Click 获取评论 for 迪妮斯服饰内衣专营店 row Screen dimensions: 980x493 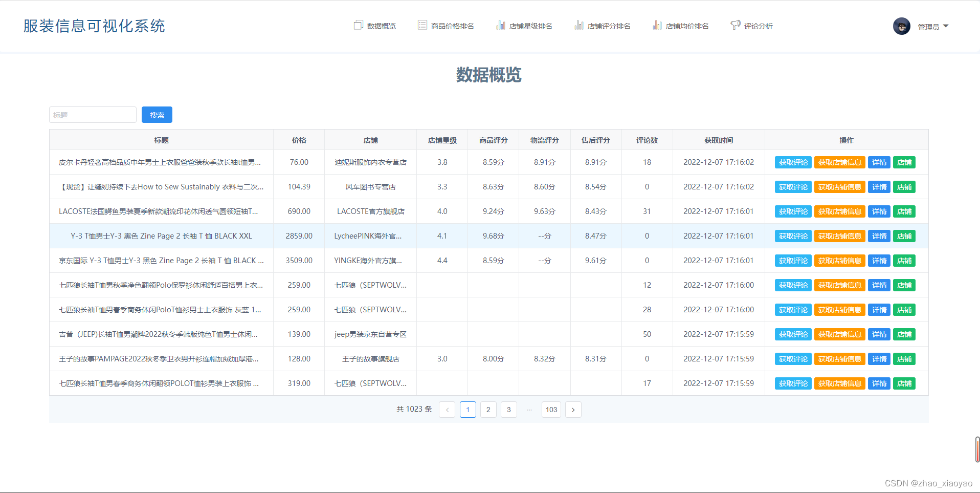click(x=793, y=162)
